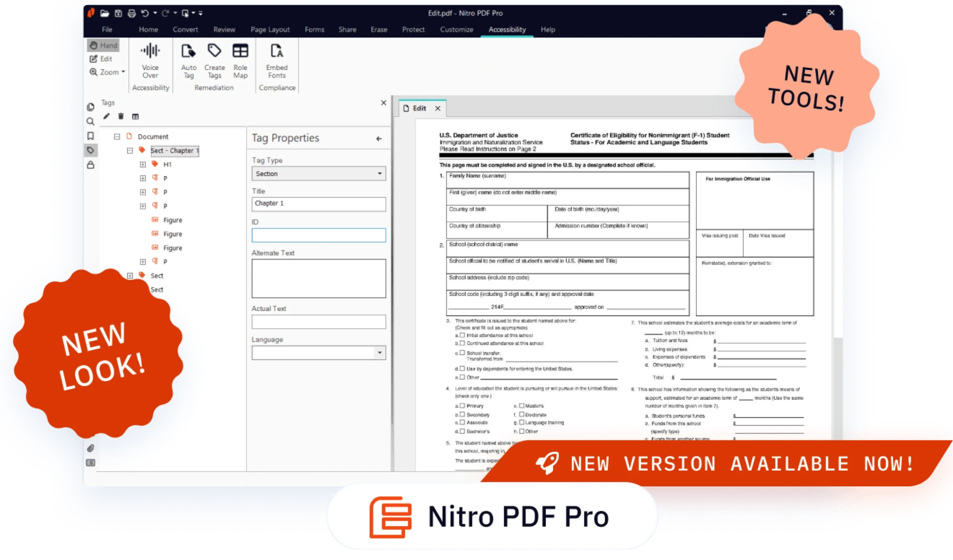
Task: Click into the Alternate Text field
Action: click(x=319, y=278)
